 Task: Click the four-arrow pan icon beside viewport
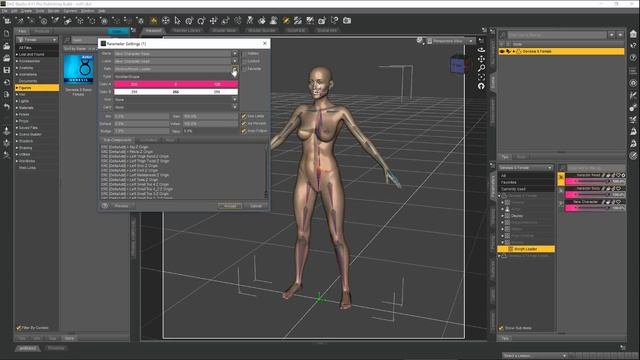(481, 58)
